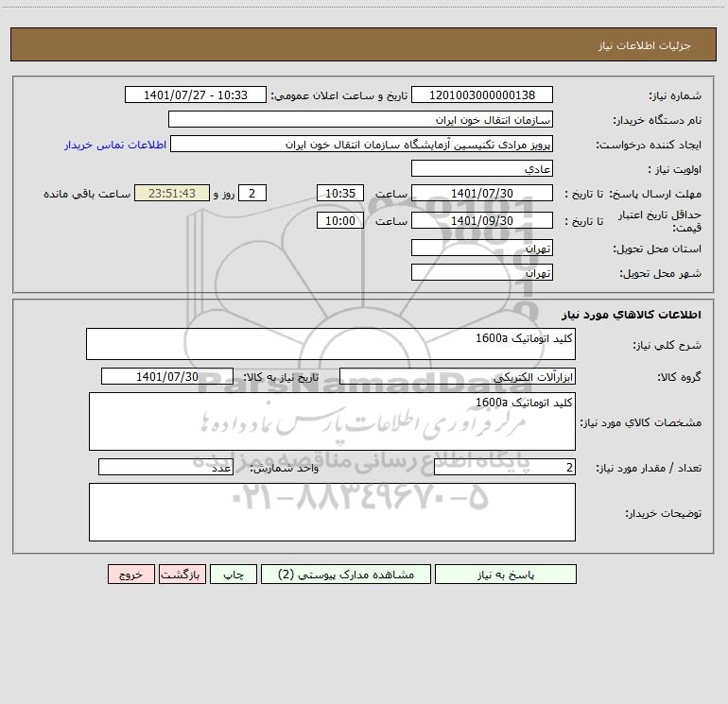Click the استان محل تحویل field تهران
This screenshot has width=728, height=704.
click(x=482, y=248)
